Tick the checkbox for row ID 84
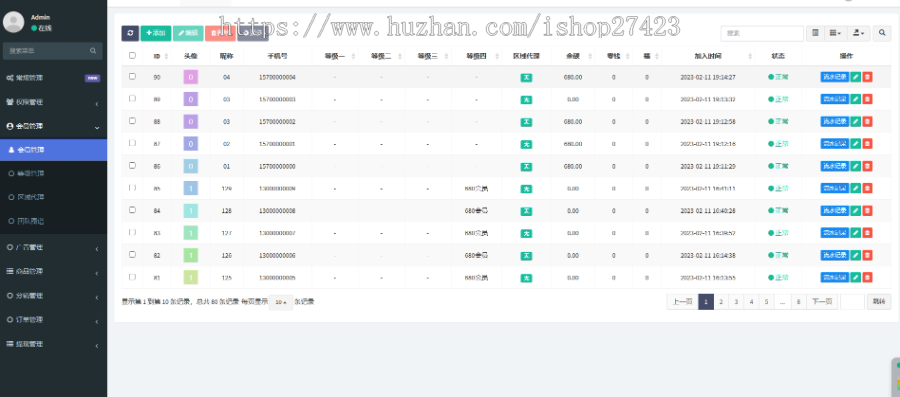Image resolution: width=900 pixels, height=397 pixels. [133, 210]
